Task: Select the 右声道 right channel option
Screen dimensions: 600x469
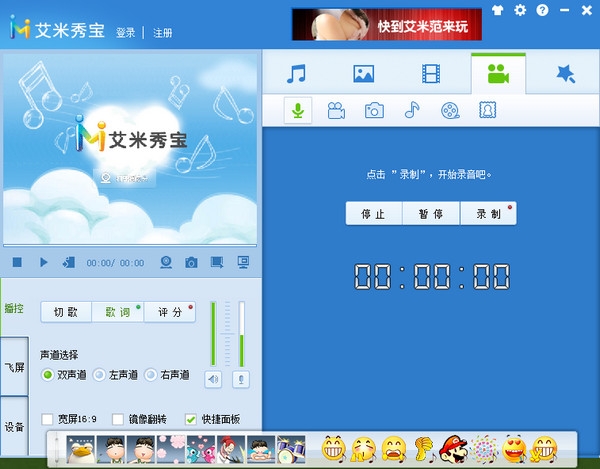Action: pos(151,375)
